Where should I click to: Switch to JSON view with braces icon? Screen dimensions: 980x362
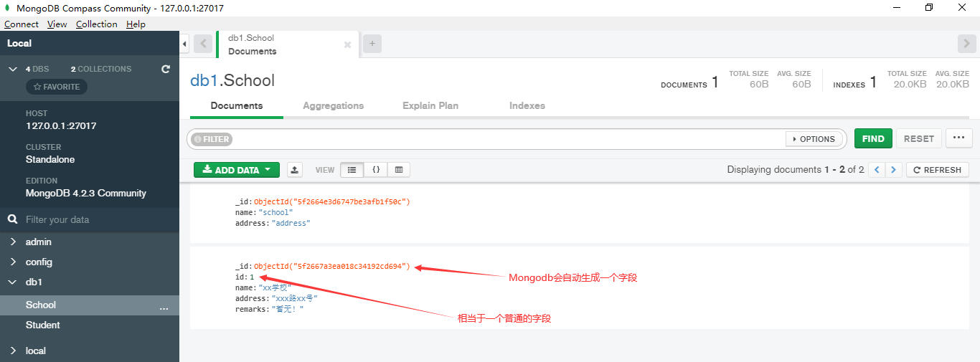pyautogui.click(x=375, y=170)
